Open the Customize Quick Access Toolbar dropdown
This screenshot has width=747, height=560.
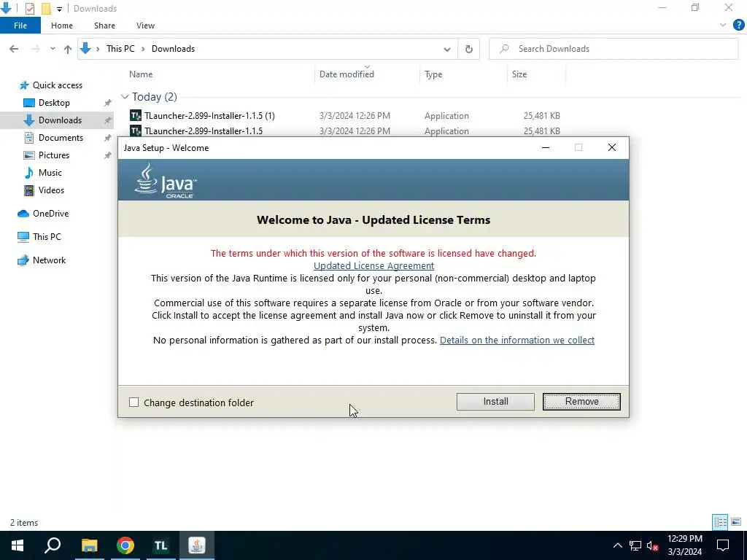(x=60, y=9)
